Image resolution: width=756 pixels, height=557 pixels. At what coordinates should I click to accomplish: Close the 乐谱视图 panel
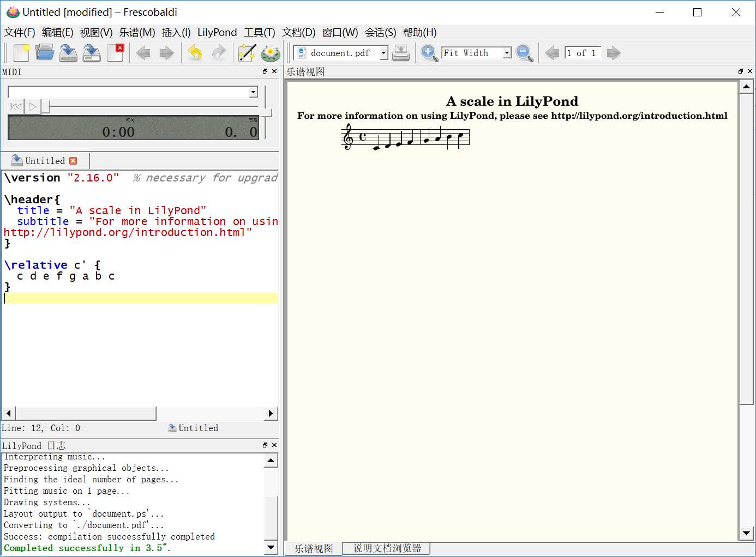coord(750,71)
